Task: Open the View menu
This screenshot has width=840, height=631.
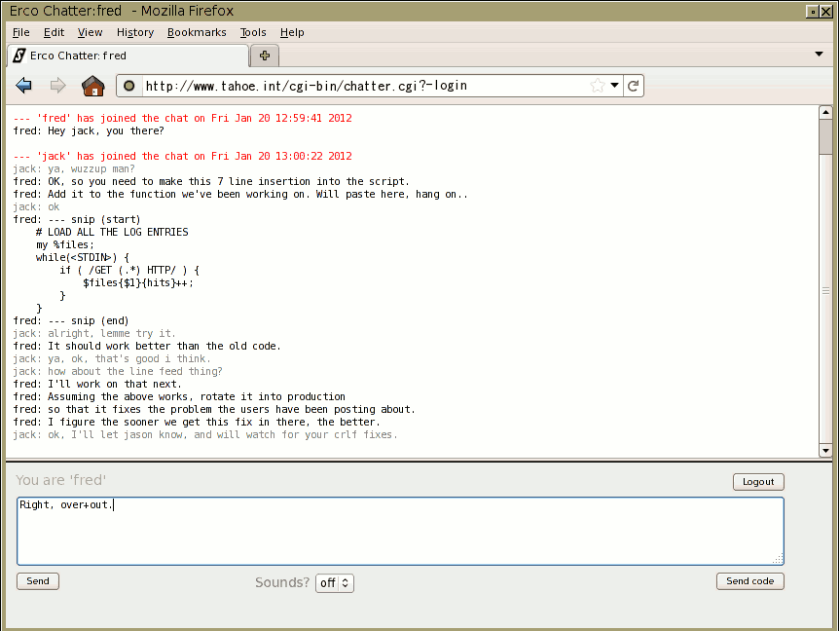Action: [90, 32]
